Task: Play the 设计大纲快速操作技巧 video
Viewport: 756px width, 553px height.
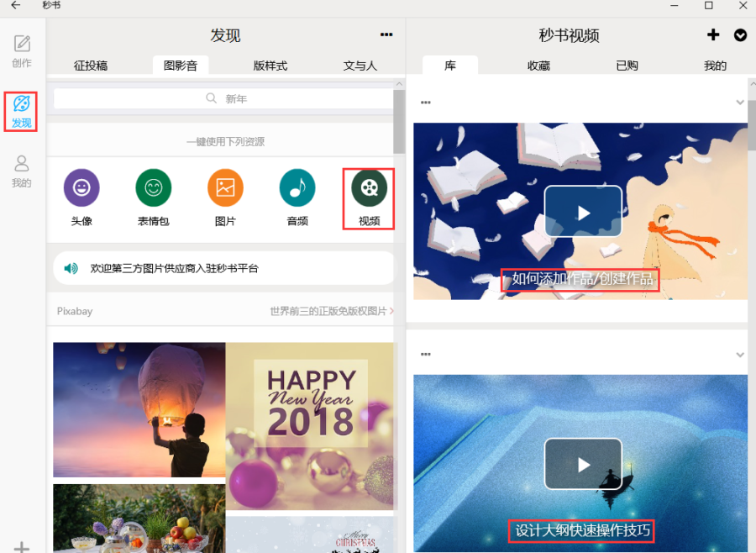Action: (x=583, y=464)
